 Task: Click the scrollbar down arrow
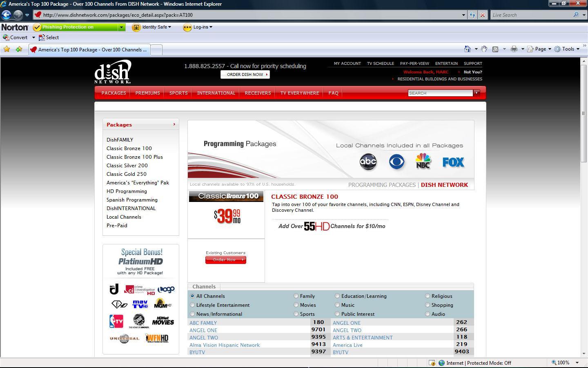[584, 354]
